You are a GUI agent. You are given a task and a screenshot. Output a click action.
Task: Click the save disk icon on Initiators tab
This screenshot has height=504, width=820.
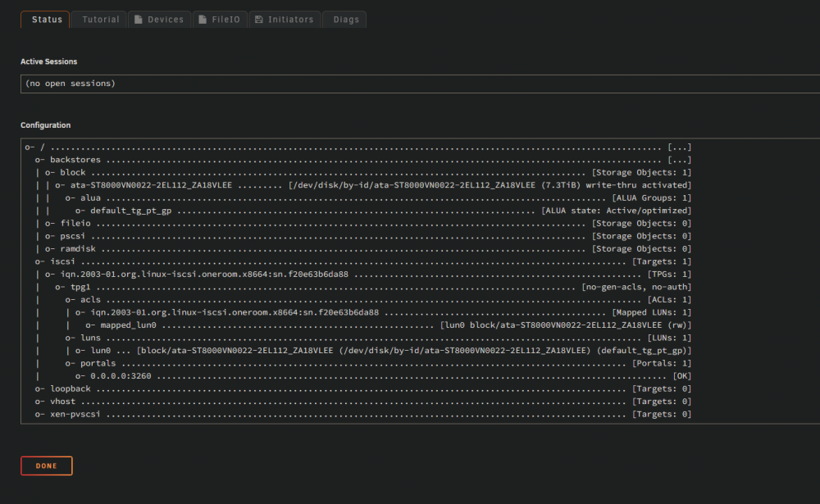259,20
